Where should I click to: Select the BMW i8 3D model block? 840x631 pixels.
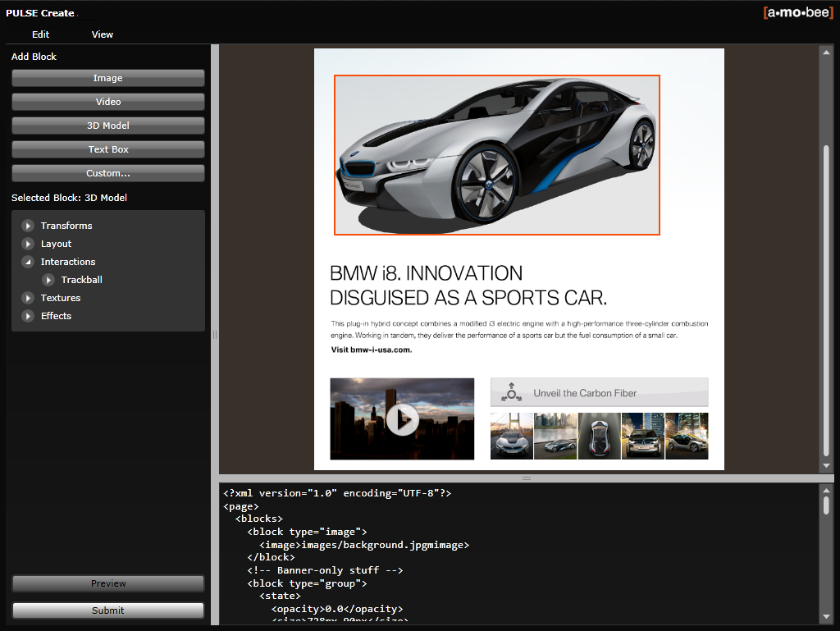tap(496, 155)
